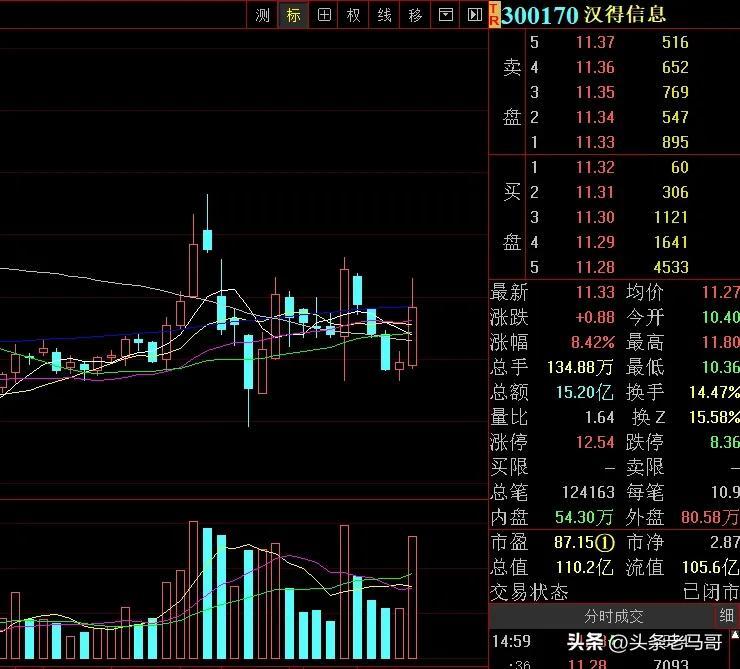The width and height of the screenshot is (740, 669).
Task: Select sell level 5 price 11.37
Action: pos(595,42)
